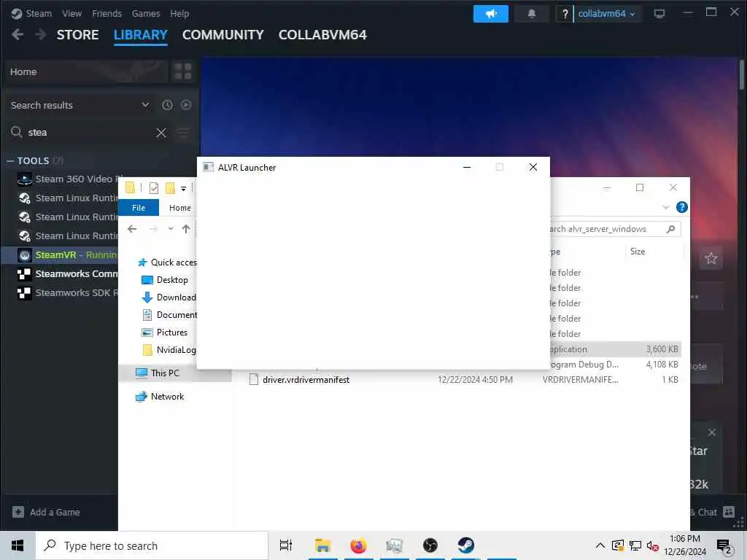Open the Help menu in Steam
Viewport: 747px width, 560px height.
pyautogui.click(x=179, y=13)
